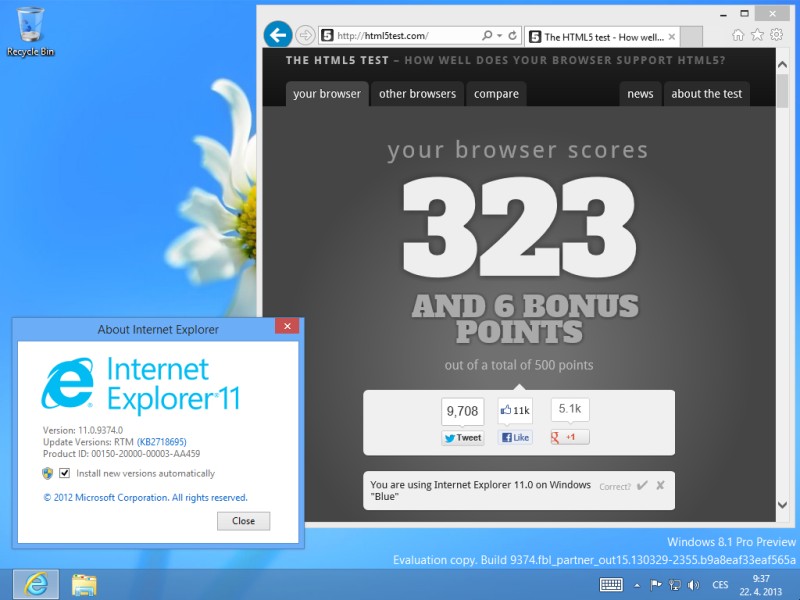Switch to 'your browser' page tab
The height and width of the screenshot is (600, 800).
click(327, 94)
